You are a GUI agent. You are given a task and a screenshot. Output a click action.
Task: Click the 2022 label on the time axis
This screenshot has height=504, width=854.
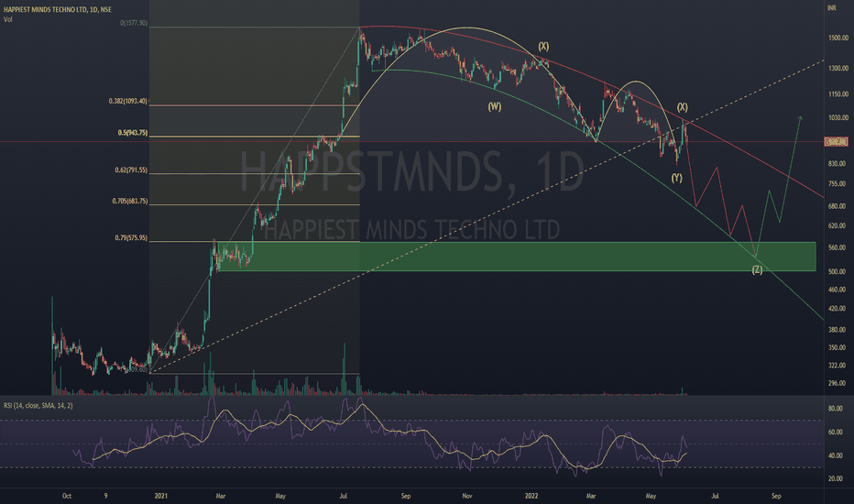(x=531, y=496)
